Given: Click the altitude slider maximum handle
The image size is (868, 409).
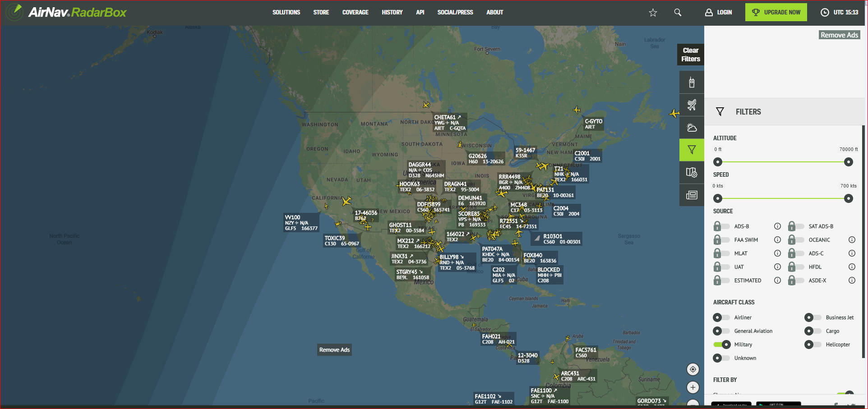Looking at the screenshot, I should (849, 162).
